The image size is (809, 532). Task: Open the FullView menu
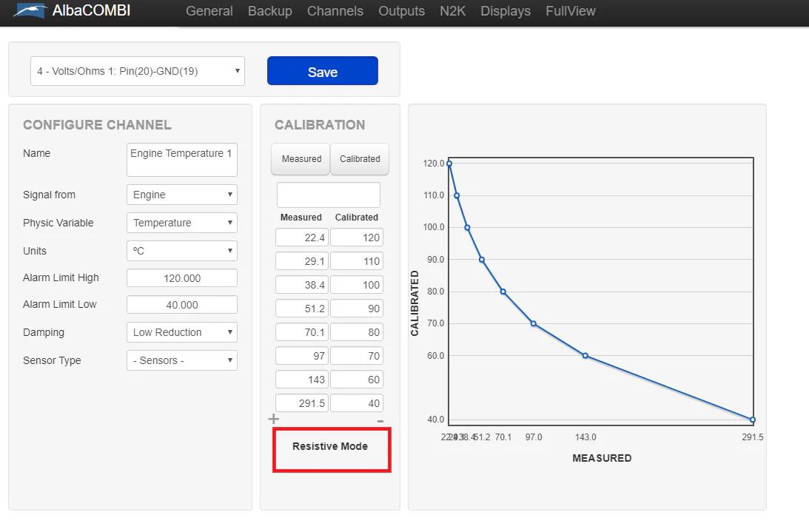pos(570,11)
